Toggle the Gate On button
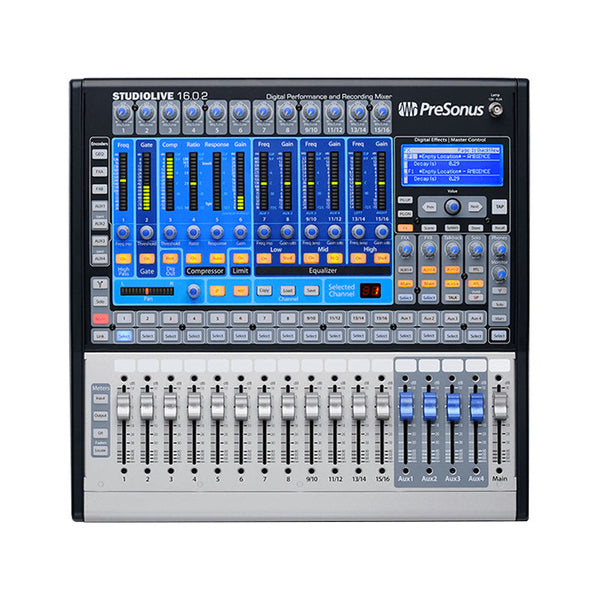 click(147, 259)
